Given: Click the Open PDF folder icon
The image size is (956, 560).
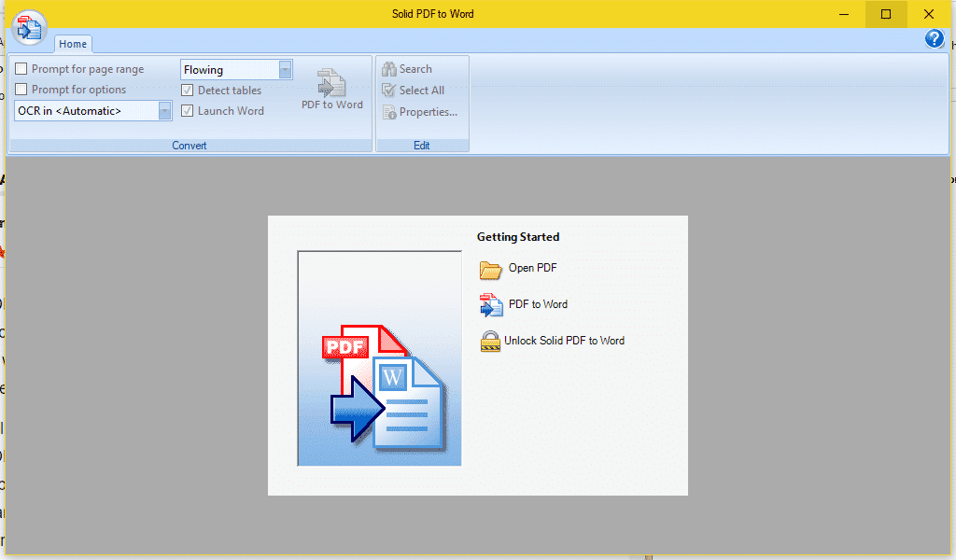Looking at the screenshot, I should click(x=491, y=270).
